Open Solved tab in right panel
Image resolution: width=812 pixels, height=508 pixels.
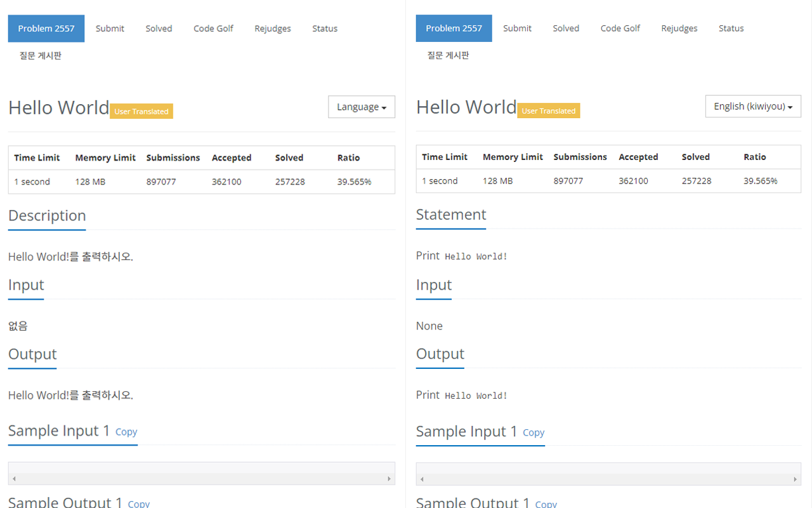[565, 29]
